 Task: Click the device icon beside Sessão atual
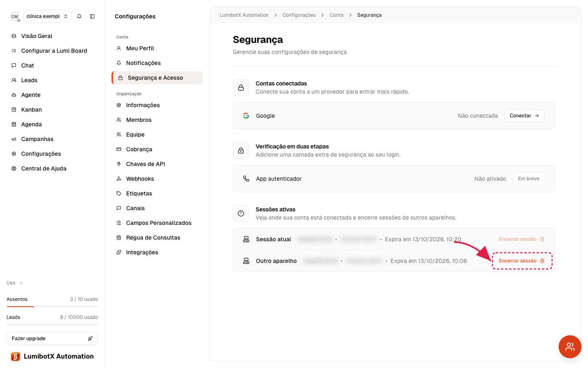pyautogui.click(x=246, y=239)
